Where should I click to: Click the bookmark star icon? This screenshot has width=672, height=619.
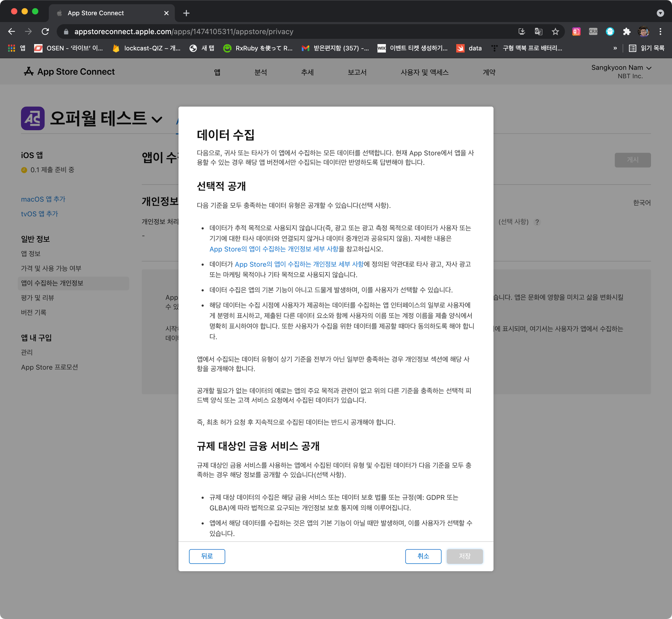(x=555, y=32)
